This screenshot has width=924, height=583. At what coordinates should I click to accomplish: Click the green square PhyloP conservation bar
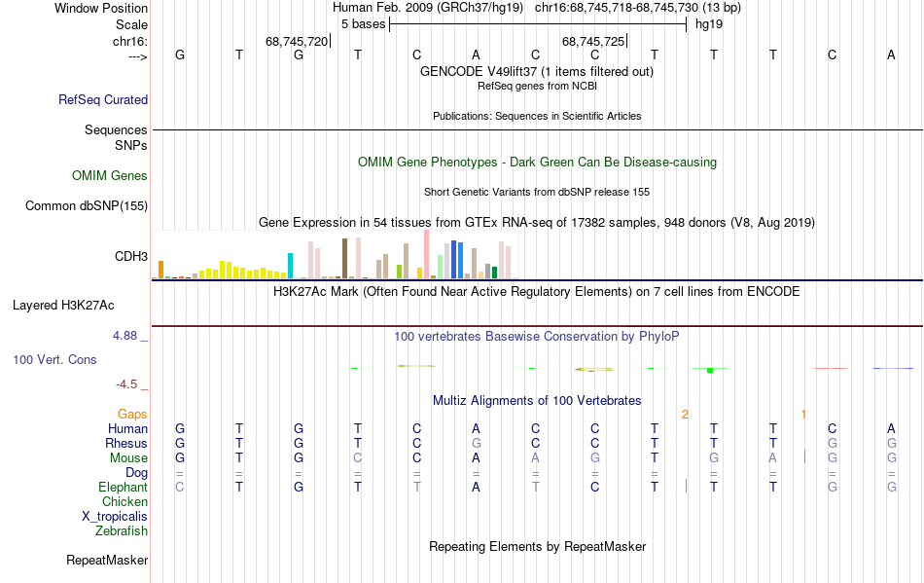pos(710,370)
